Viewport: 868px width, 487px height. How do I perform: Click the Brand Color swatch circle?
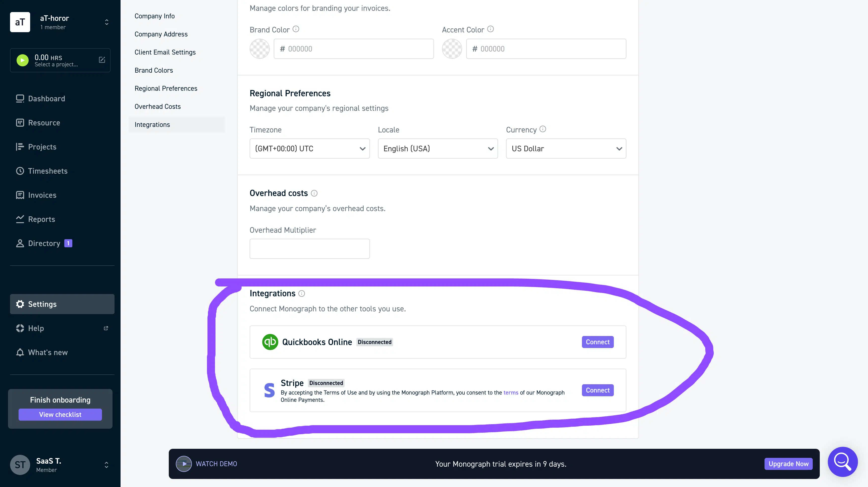(x=259, y=49)
